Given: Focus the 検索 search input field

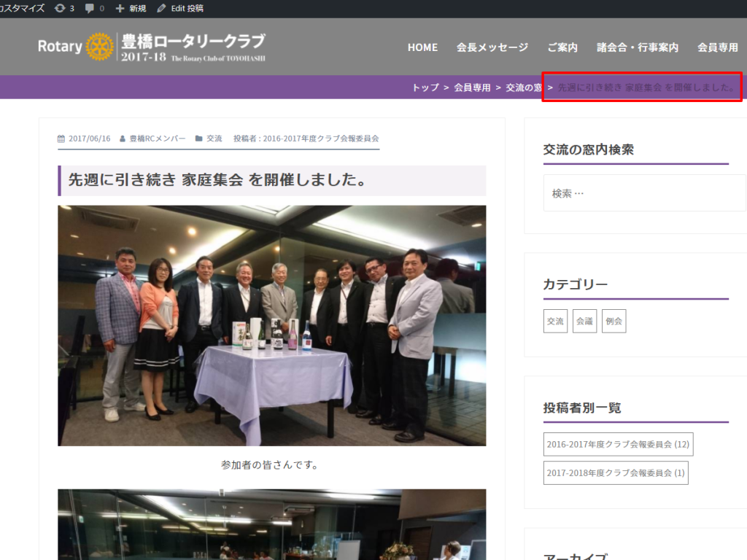Looking at the screenshot, I should [x=644, y=193].
